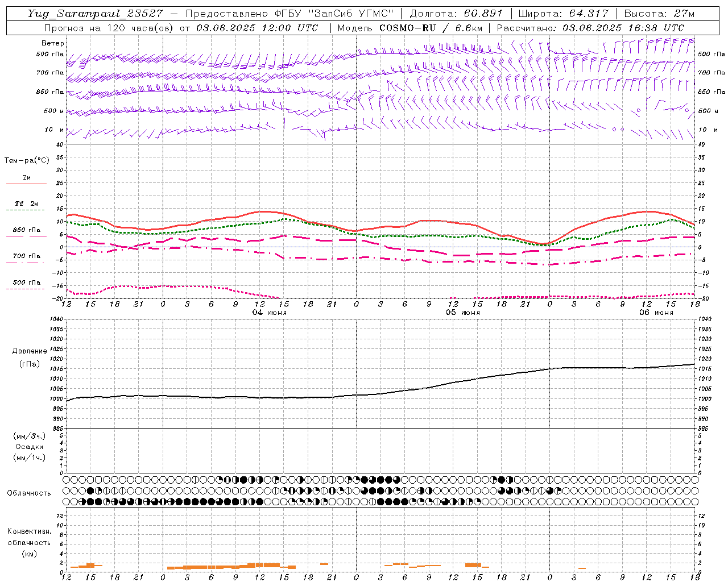Click the 'Высота: 27м' header entry

[x=659, y=14]
